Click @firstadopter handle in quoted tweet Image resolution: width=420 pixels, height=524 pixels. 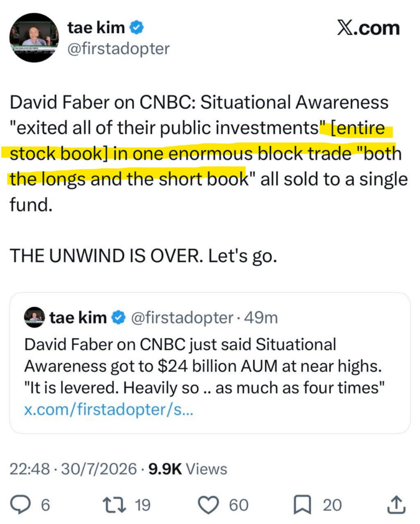[x=182, y=317]
